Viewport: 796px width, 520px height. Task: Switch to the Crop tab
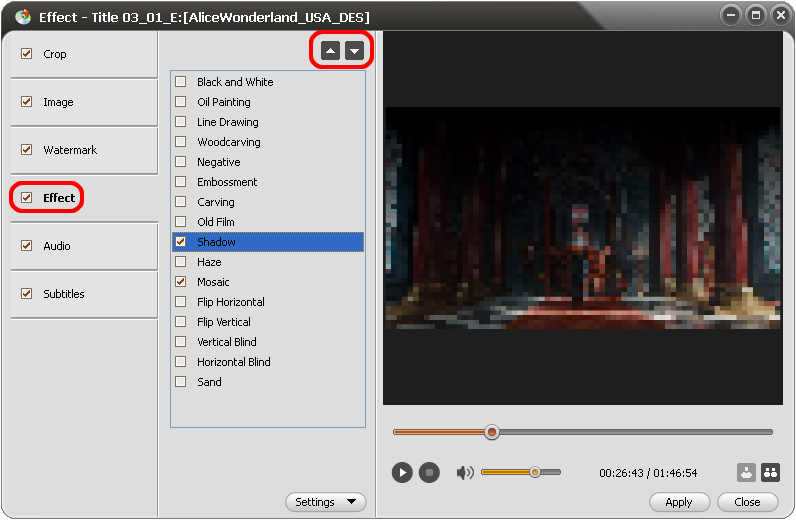[x=84, y=54]
